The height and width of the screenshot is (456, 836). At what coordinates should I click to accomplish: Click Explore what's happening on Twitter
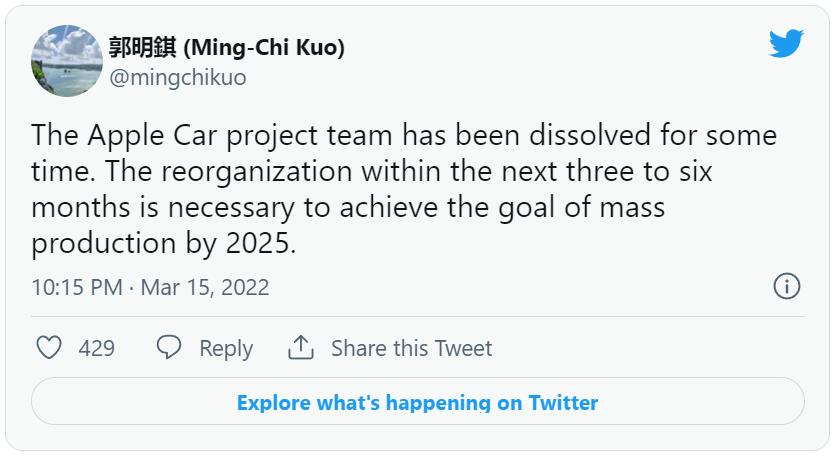click(x=417, y=403)
